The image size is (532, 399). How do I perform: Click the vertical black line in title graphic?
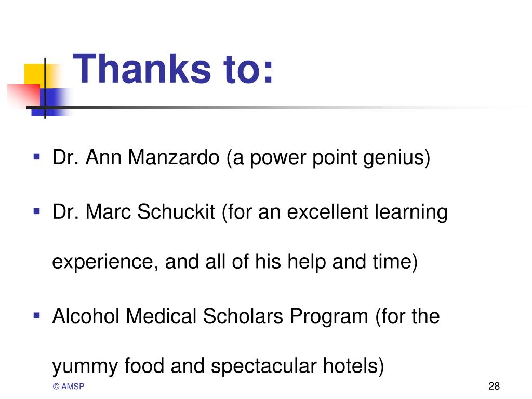tap(45, 88)
